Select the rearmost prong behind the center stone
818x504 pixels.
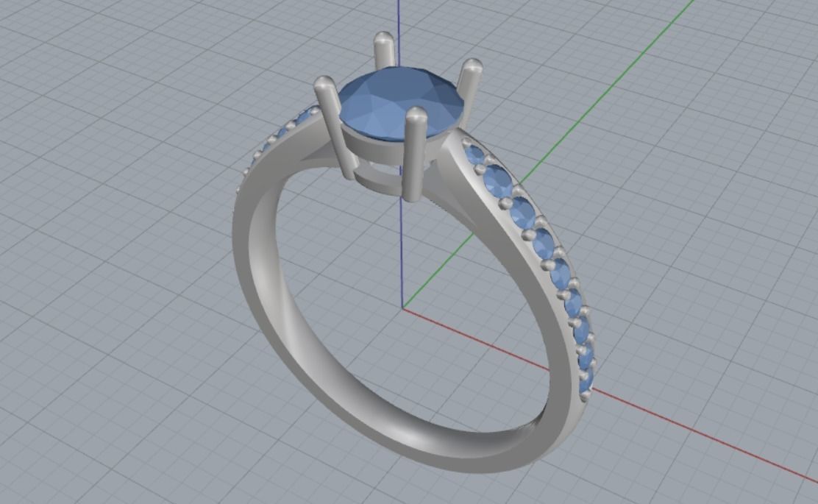click(x=383, y=50)
